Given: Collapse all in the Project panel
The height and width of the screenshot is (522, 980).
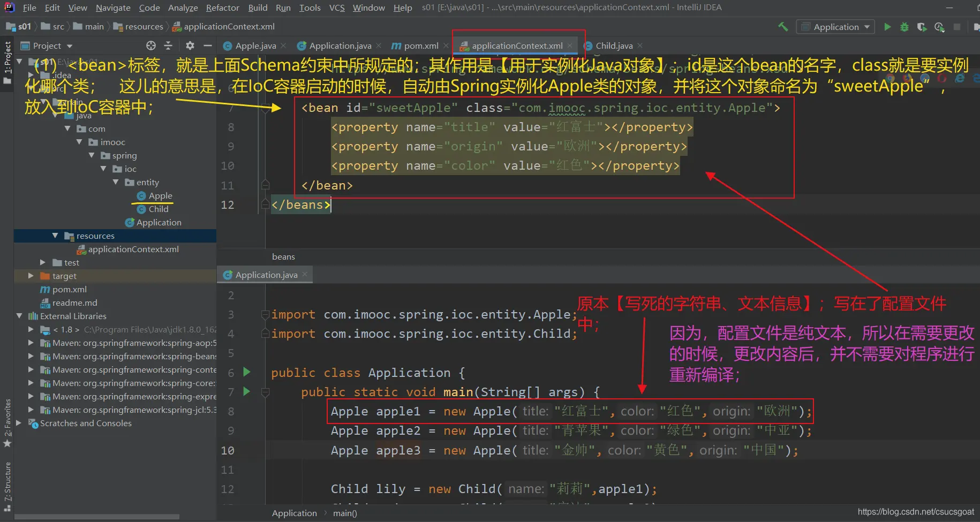Looking at the screenshot, I should click(x=168, y=46).
